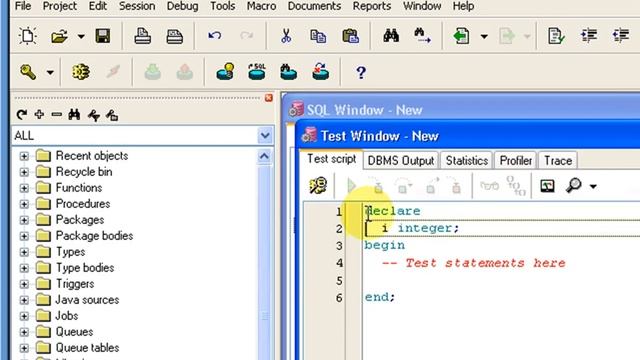Open the dropdown next to the magnifier icon

tap(593, 187)
